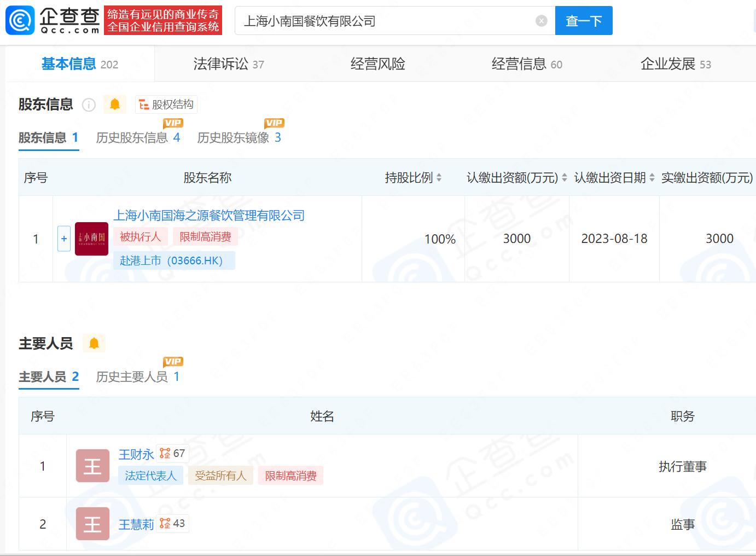Screen dimensions: 756x556
Task: Toggle the shareholder info alert bell
Action: click(115, 104)
